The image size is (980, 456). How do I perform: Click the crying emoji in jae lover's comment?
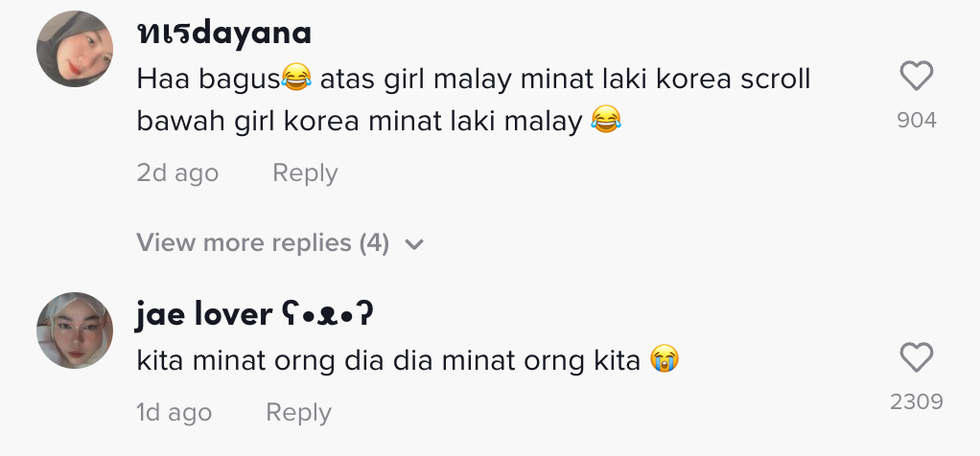click(663, 361)
